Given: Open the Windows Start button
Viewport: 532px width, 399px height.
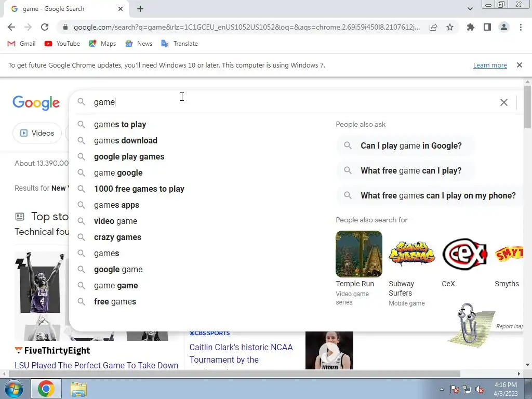Looking at the screenshot, I should point(14,389).
